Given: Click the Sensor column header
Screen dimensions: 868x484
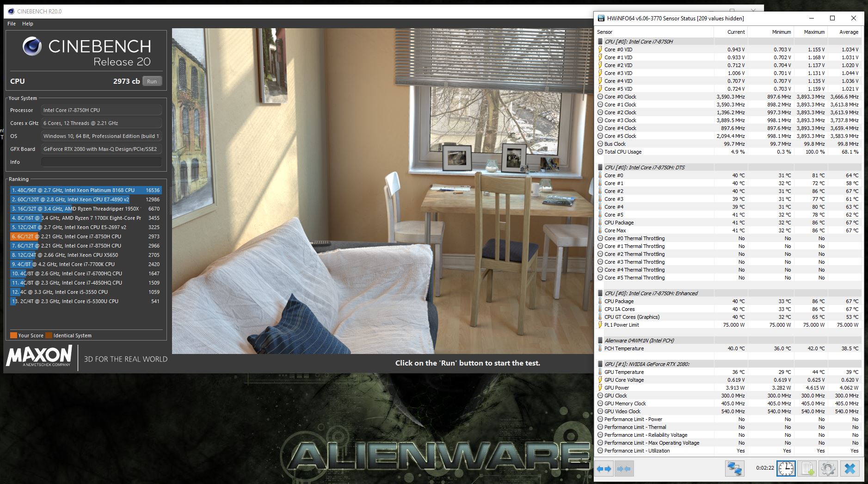Looking at the screenshot, I should coord(654,32).
